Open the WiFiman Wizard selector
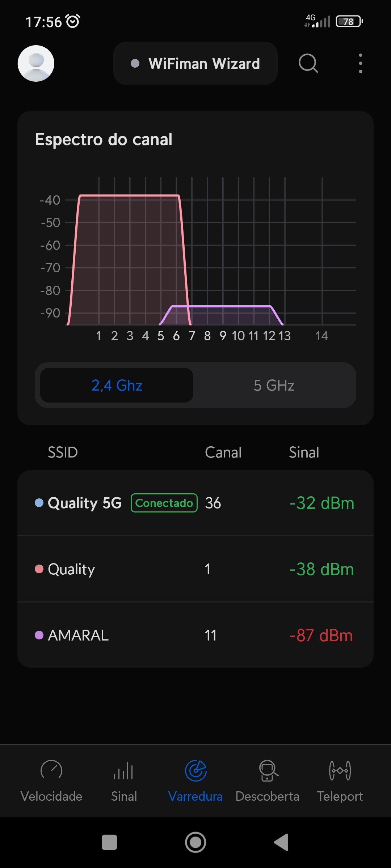This screenshot has height=868, width=391. click(195, 63)
